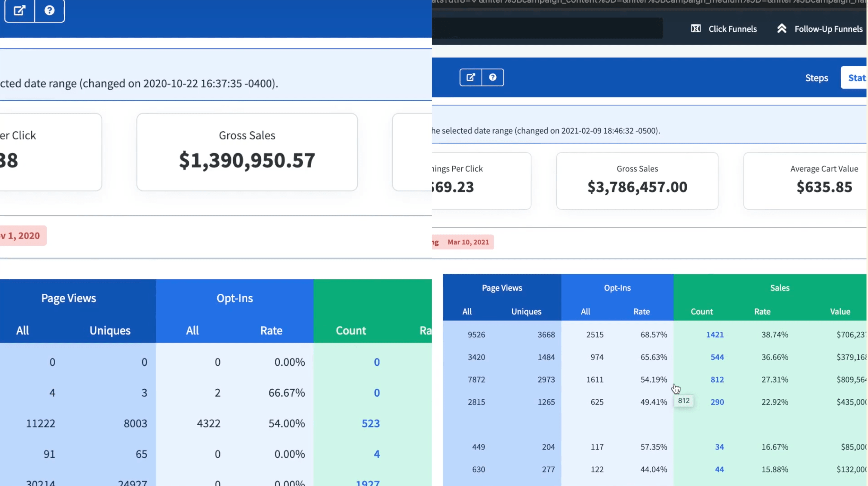
Task: Open the Follow-Up Funnels menu
Action: [x=828, y=29]
